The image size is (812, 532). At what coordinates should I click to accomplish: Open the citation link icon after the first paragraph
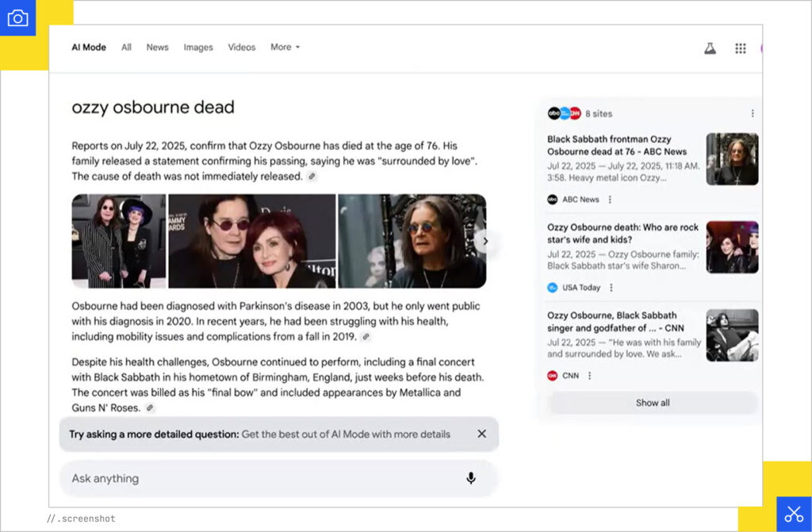311,176
